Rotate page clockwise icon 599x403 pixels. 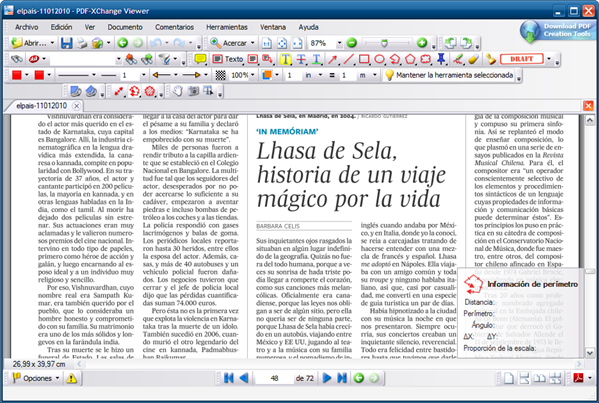pos(466,43)
